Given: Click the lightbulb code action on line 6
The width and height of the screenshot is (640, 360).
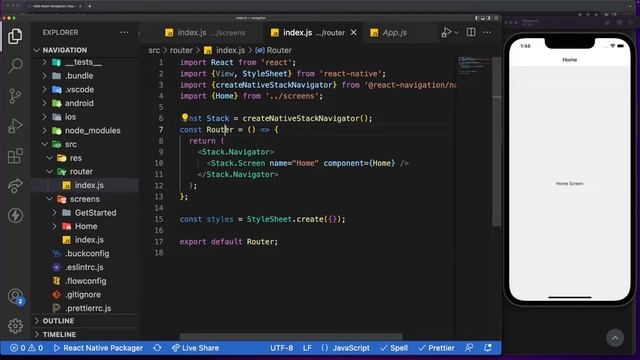Looking at the screenshot, I should click(x=184, y=118).
